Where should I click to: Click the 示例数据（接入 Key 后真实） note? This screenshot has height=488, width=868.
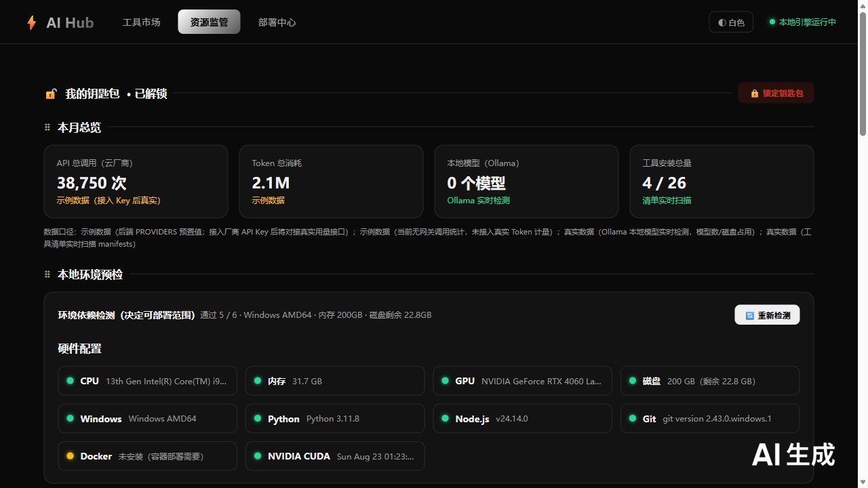[x=108, y=201]
